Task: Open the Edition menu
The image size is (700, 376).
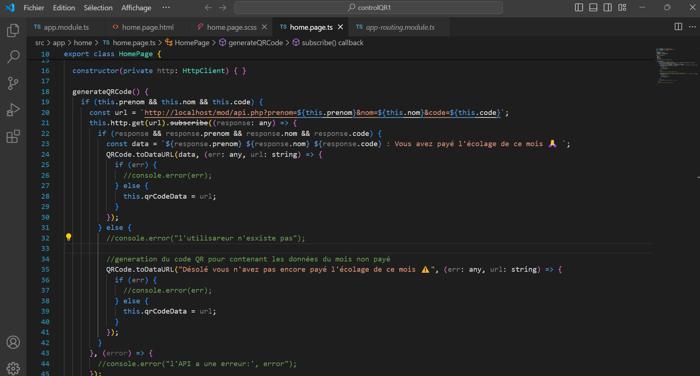Action: pyautogui.click(x=64, y=8)
